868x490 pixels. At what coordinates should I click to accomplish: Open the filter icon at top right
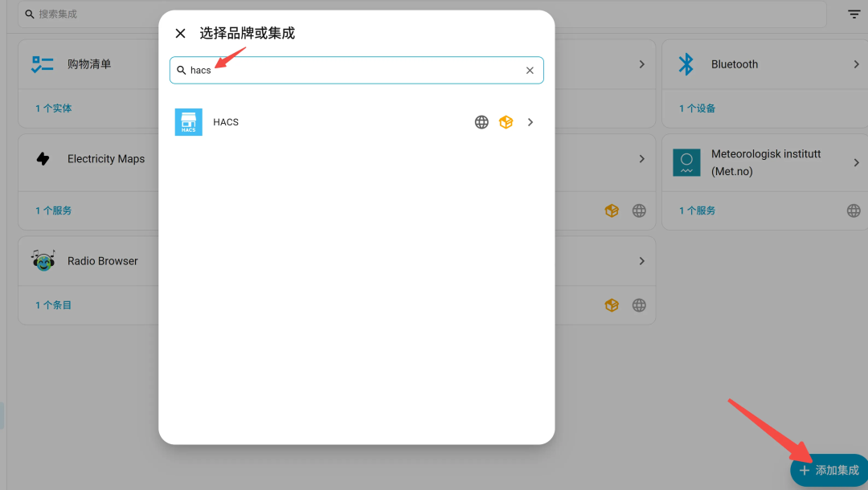854,14
